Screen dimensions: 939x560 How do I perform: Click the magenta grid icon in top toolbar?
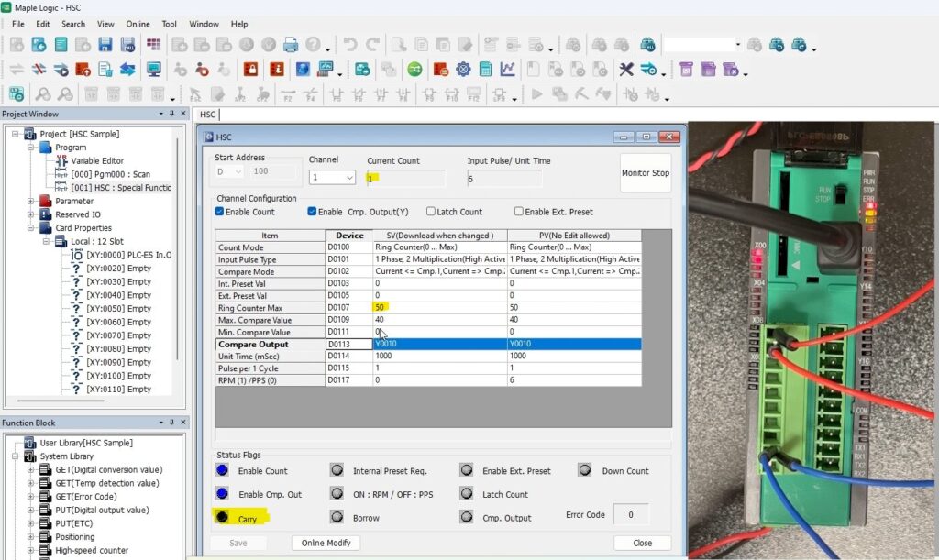coord(154,44)
